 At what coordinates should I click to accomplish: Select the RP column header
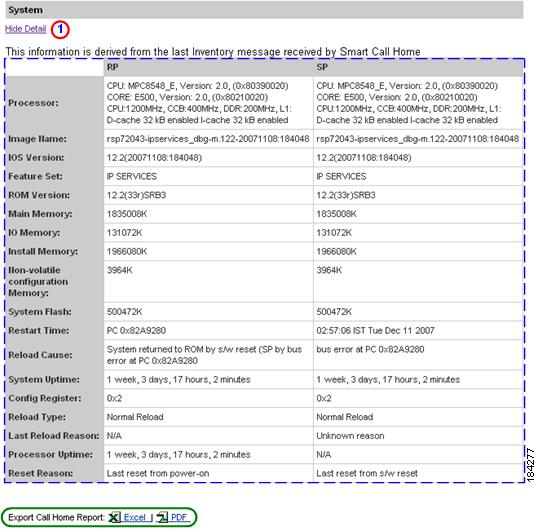pos(112,67)
